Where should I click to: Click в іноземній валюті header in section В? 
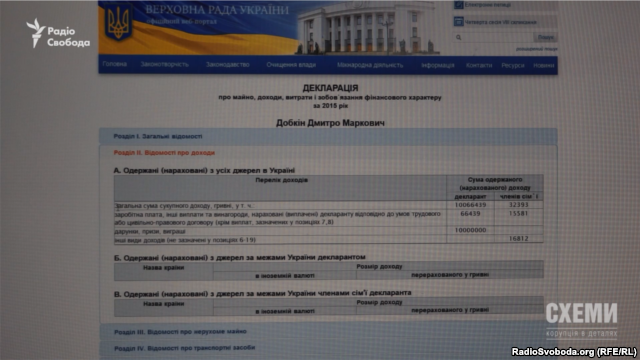pos(285,311)
